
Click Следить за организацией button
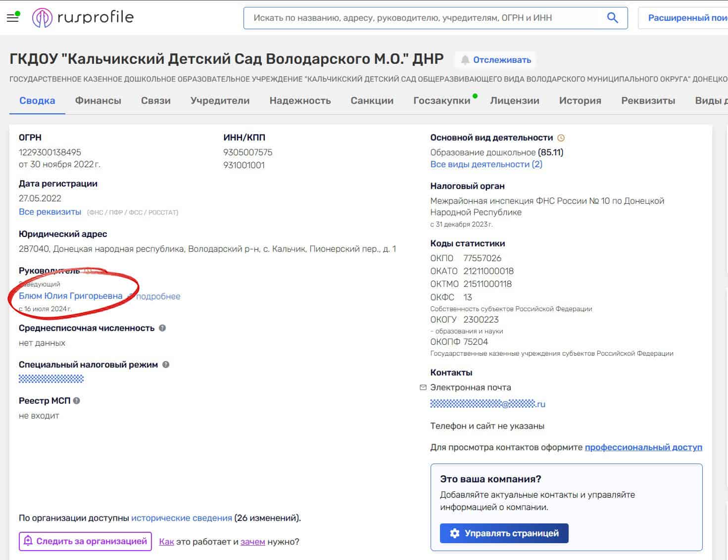(x=85, y=541)
